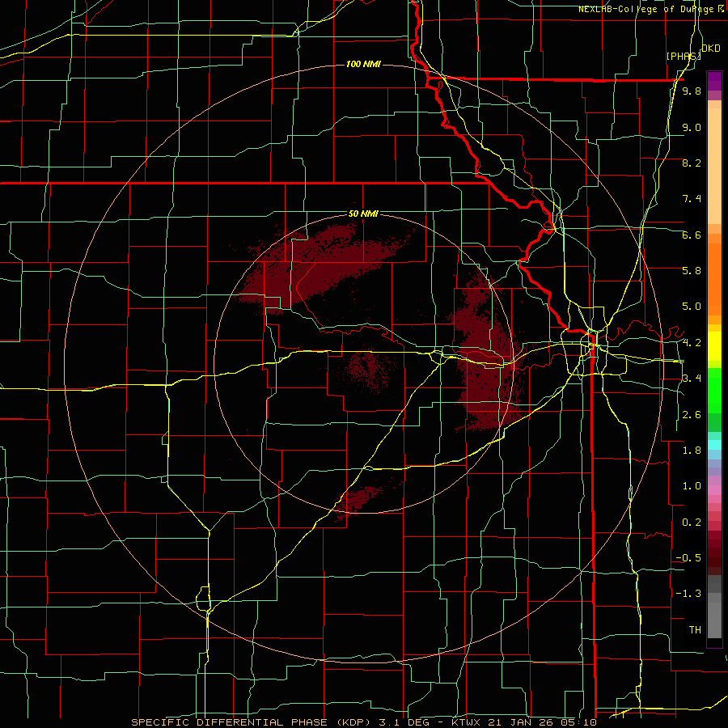Viewport: 728px width, 728px height.
Task: Click the 4.2 legend value
Action: pyautogui.click(x=692, y=343)
